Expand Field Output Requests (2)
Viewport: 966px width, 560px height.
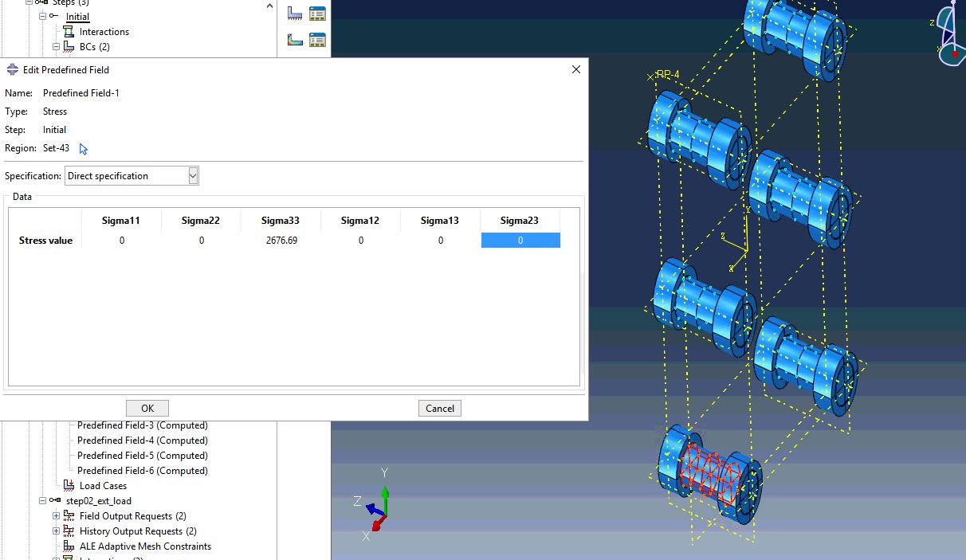coord(57,516)
